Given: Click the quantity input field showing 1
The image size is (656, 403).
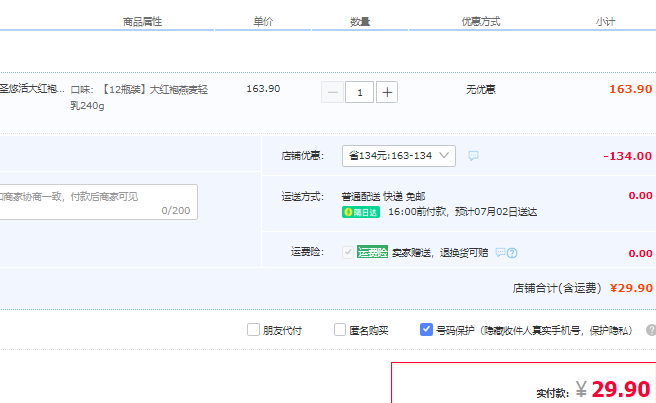Looking at the screenshot, I should 359,92.
